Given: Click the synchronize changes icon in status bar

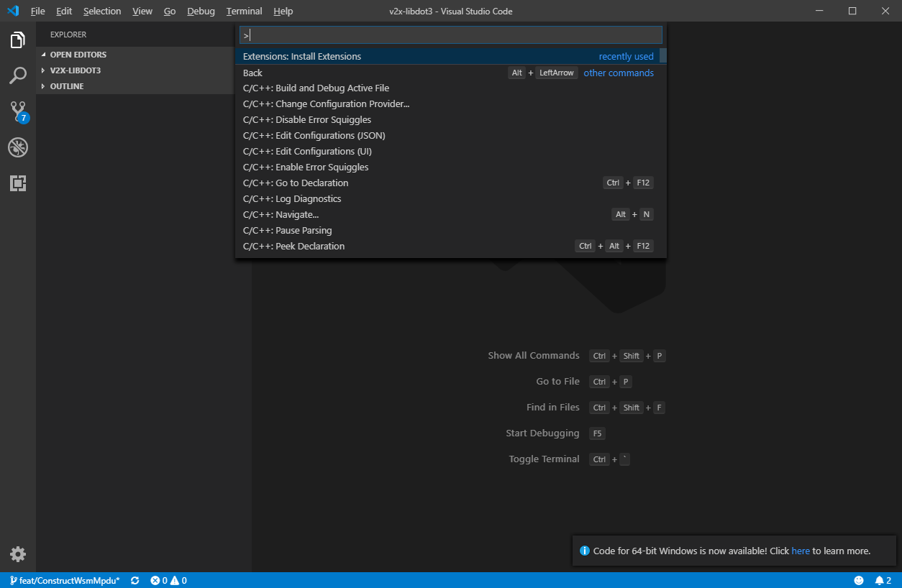Looking at the screenshot, I should [135, 580].
